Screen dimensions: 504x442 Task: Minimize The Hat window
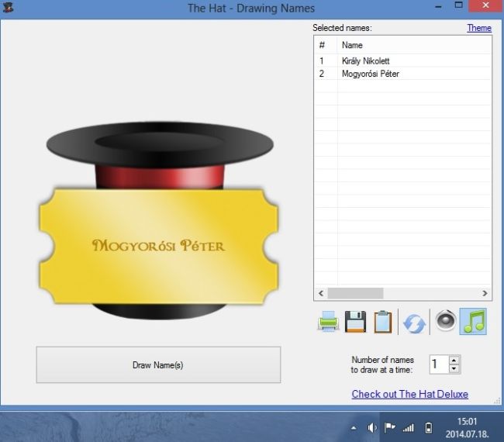(439, 6)
